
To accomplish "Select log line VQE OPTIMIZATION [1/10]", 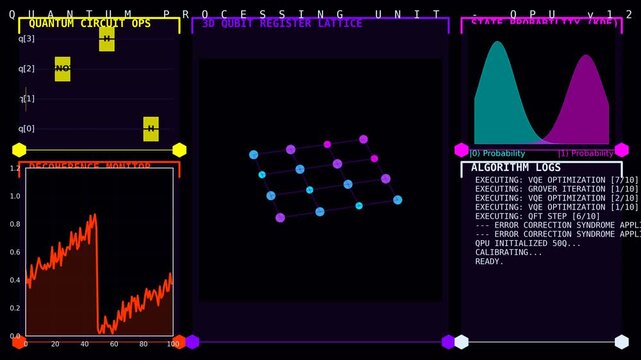I will 556,207.
